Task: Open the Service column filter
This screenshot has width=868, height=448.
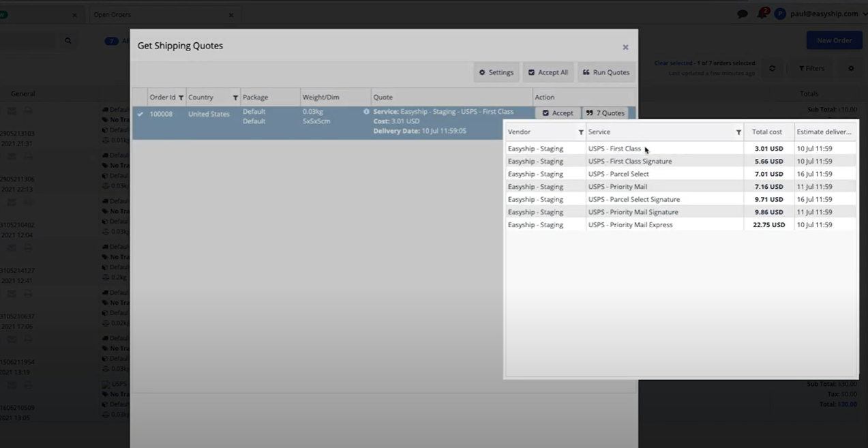Action: pos(738,132)
